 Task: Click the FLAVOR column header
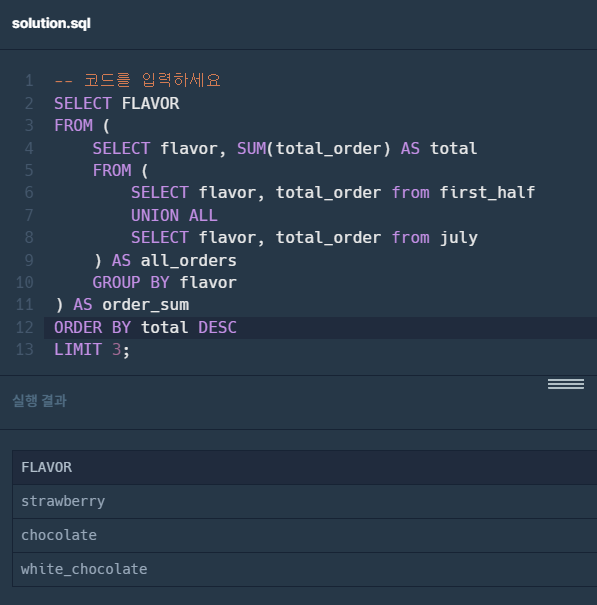[x=46, y=467]
